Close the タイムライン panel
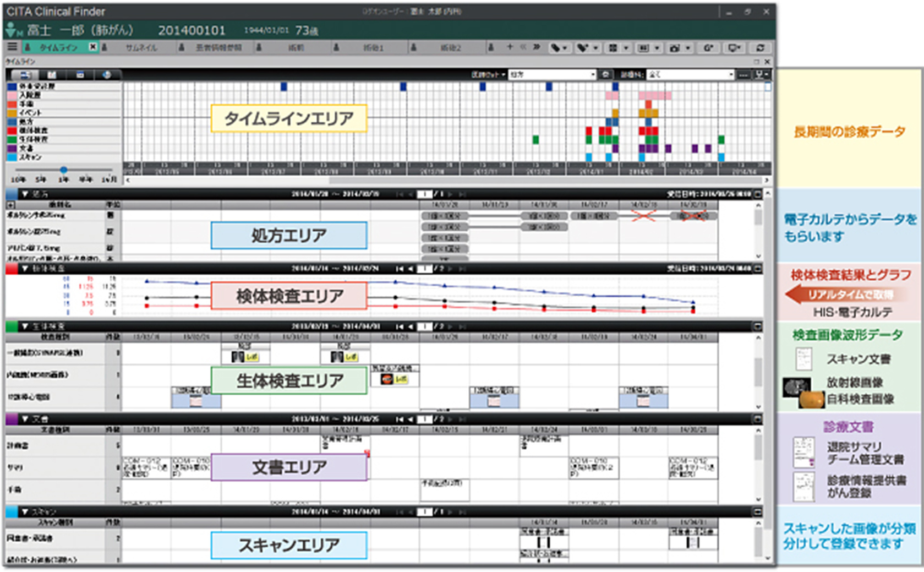Viewport: 924px width, 572px height. pos(767,62)
